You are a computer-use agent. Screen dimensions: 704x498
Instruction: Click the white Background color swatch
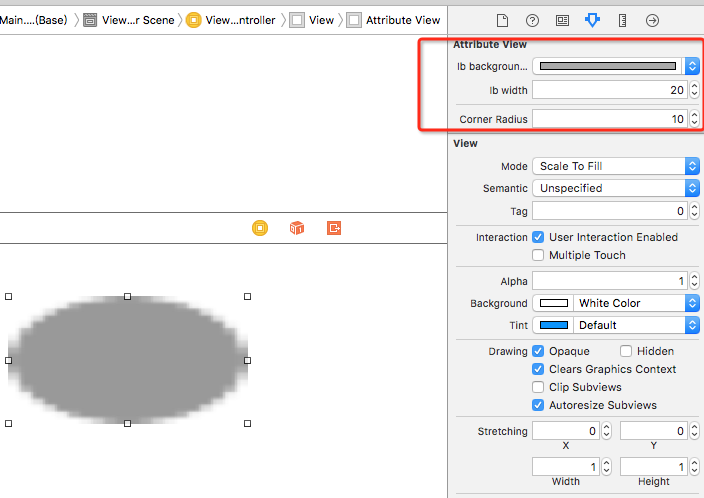pyautogui.click(x=554, y=303)
